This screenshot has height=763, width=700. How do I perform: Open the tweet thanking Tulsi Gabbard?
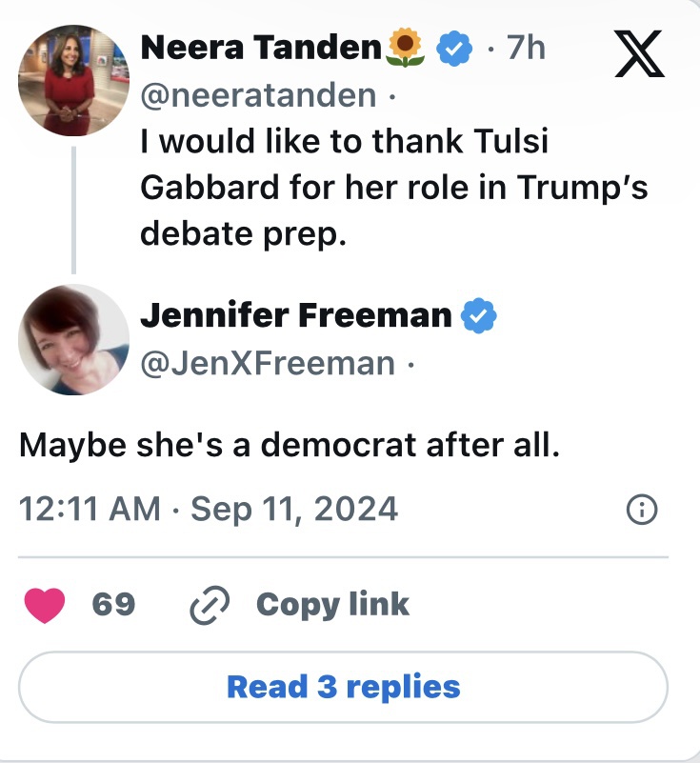(393, 187)
